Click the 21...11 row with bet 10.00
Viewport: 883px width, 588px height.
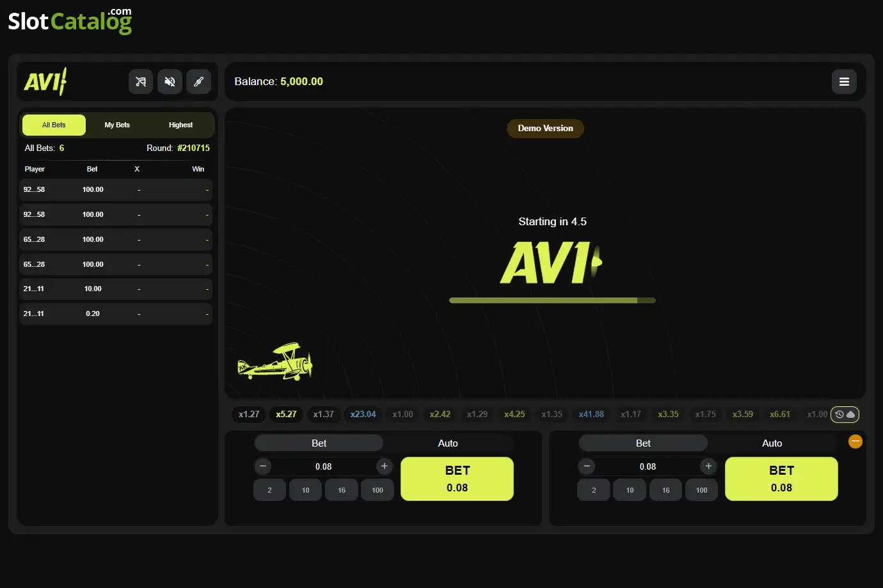[116, 289]
